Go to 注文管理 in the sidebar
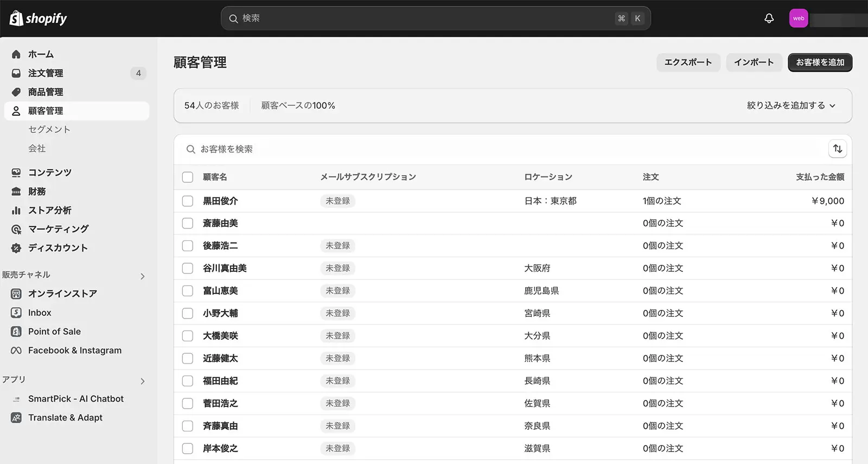Image resolution: width=868 pixels, height=464 pixels. pyautogui.click(x=46, y=73)
